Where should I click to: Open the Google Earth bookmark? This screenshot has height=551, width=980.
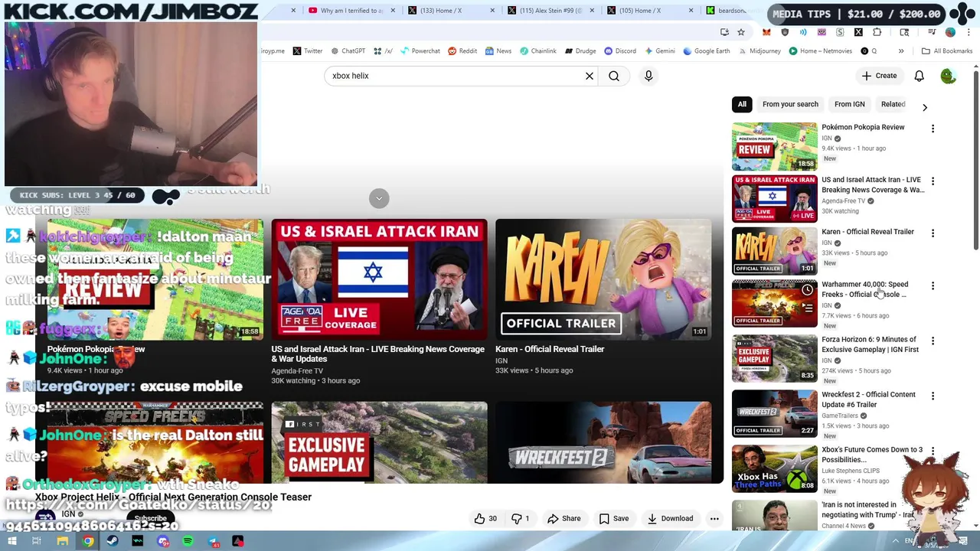pos(707,51)
